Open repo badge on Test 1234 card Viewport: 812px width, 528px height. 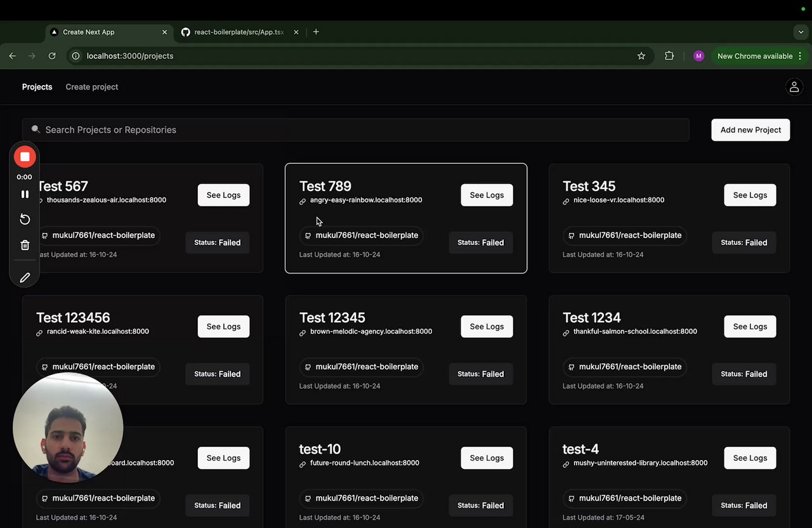(x=624, y=367)
